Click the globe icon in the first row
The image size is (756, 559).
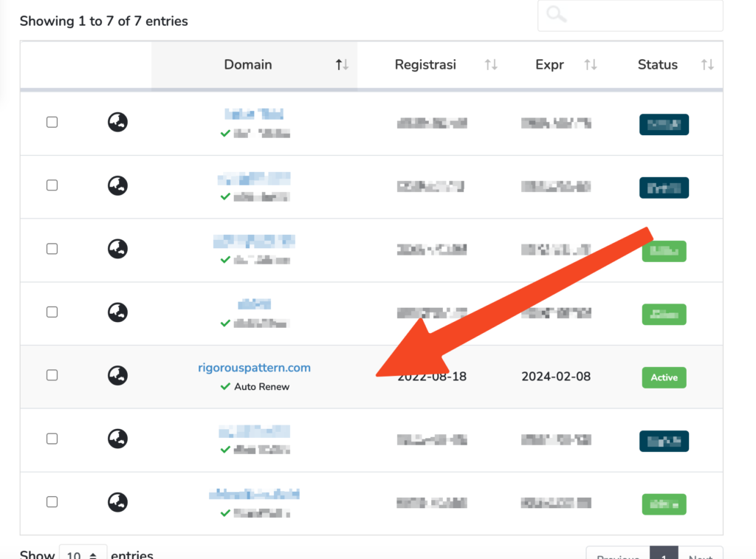[117, 122]
